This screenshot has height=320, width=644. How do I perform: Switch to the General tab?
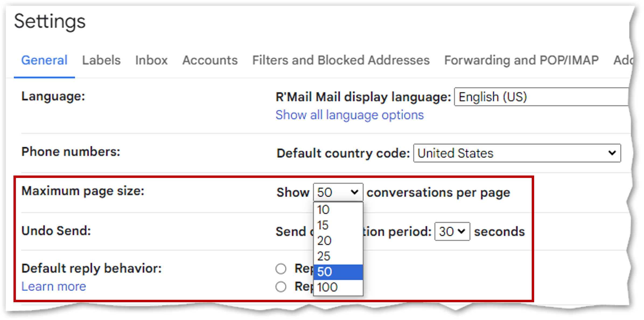pyautogui.click(x=44, y=60)
